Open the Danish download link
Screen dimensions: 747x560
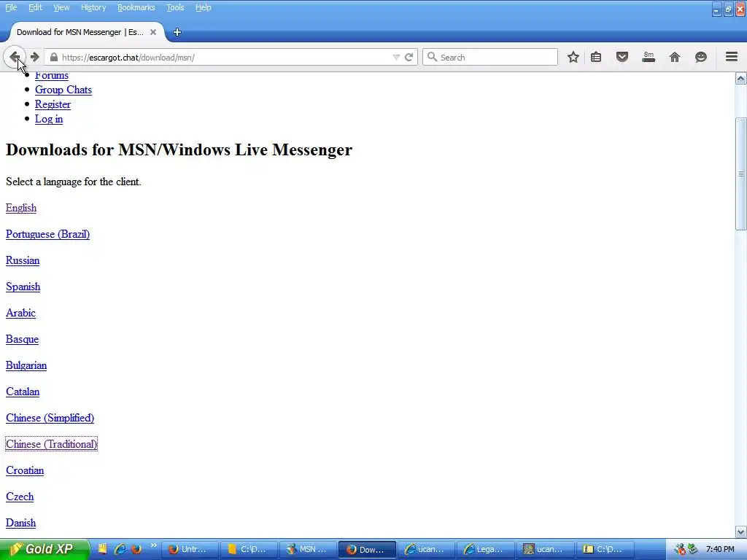tap(20, 523)
